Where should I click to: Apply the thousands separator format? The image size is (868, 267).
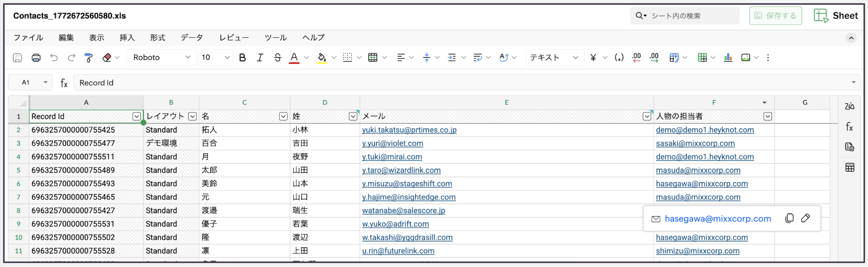click(x=619, y=58)
